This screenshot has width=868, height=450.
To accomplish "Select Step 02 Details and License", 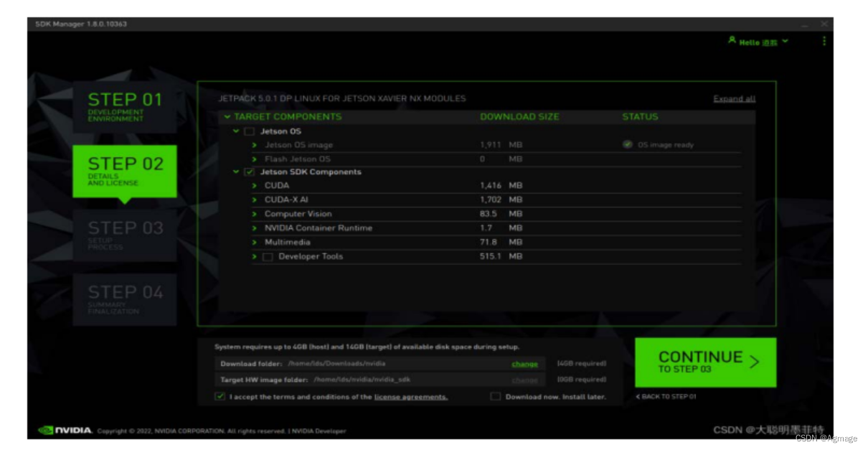I will [125, 172].
